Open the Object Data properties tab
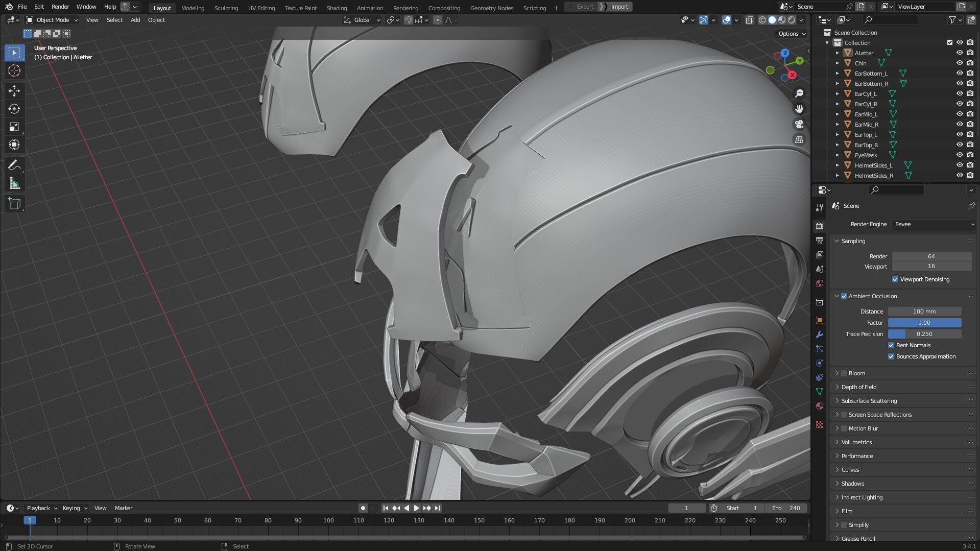This screenshot has width=980, height=551. [820, 392]
